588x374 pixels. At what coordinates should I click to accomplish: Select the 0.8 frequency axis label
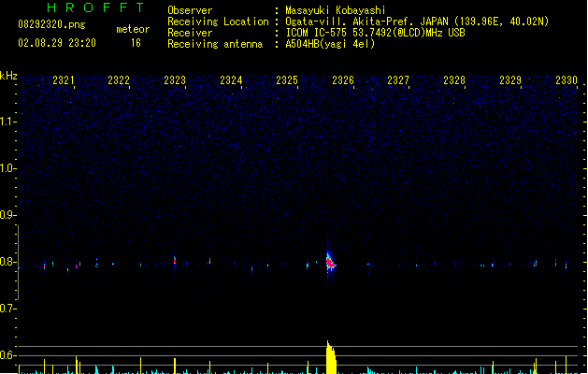tap(8, 262)
